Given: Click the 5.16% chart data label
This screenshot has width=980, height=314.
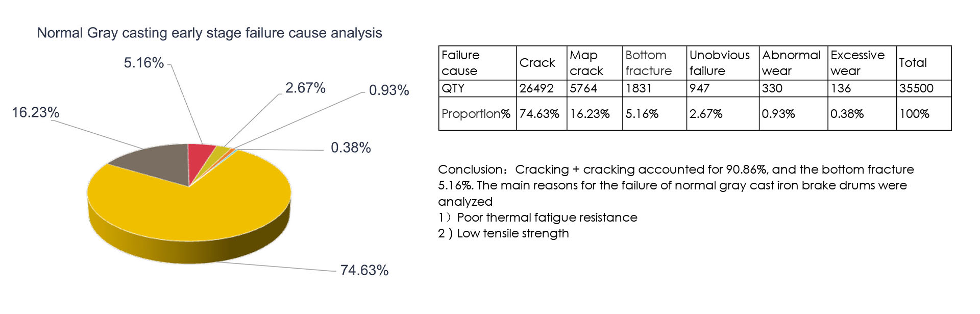Looking at the screenshot, I should pos(143,63).
